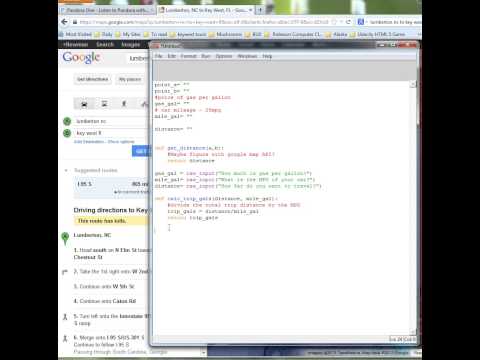The image size is (480, 360).
Task: Open the Help menu in the editor
Action: tap(267, 56)
